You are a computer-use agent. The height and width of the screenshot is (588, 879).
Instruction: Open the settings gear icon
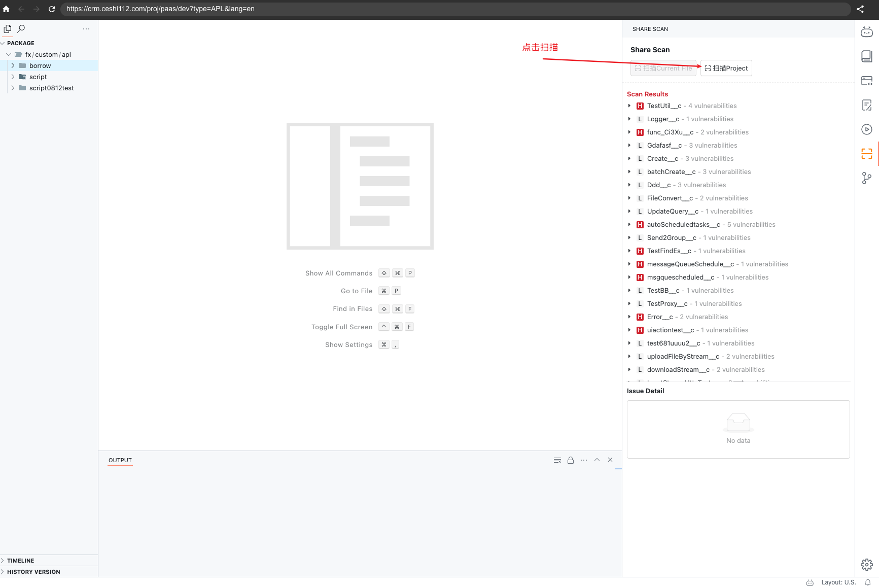[x=866, y=564]
